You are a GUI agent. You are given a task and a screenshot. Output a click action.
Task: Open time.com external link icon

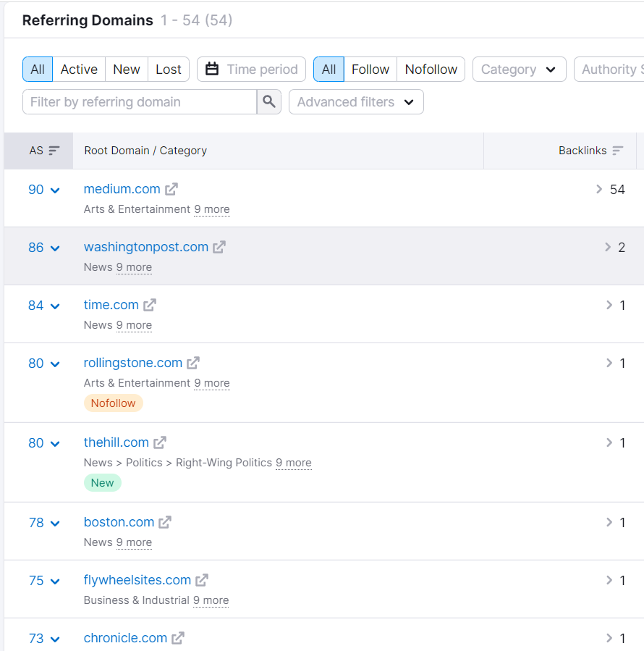pos(149,305)
